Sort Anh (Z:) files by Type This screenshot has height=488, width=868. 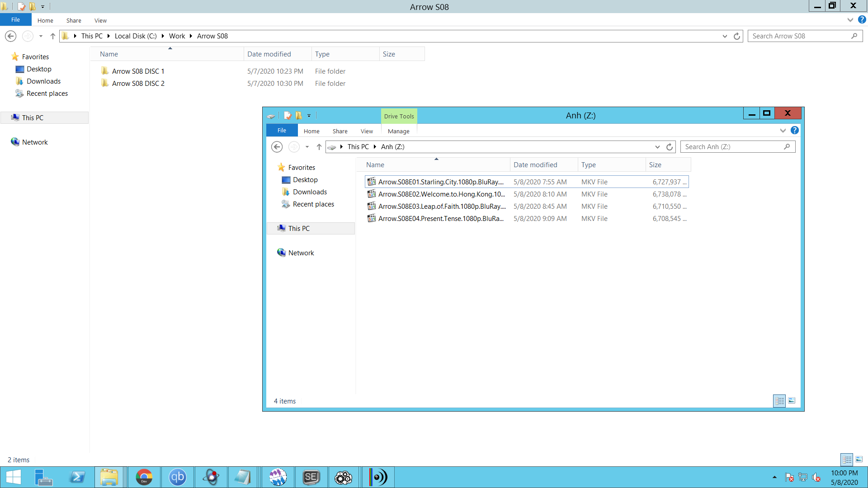tap(612, 165)
